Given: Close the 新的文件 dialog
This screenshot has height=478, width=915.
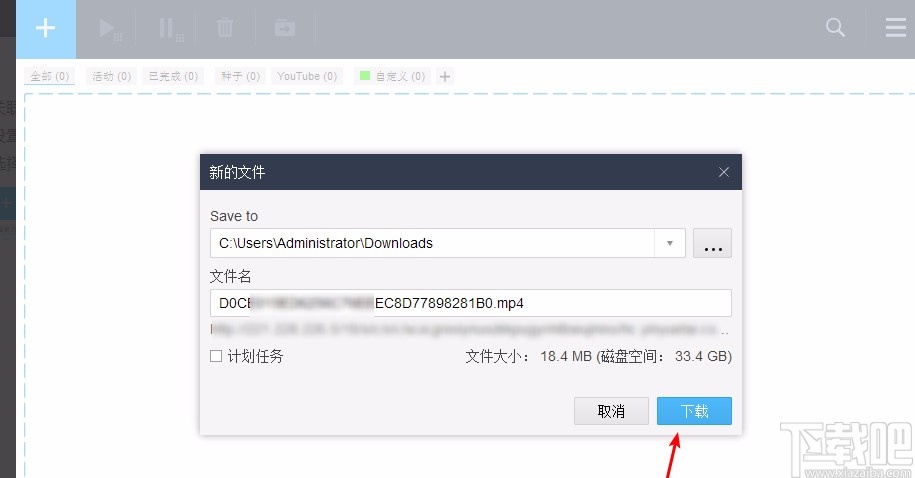Looking at the screenshot, I should (x=724, y=172).
